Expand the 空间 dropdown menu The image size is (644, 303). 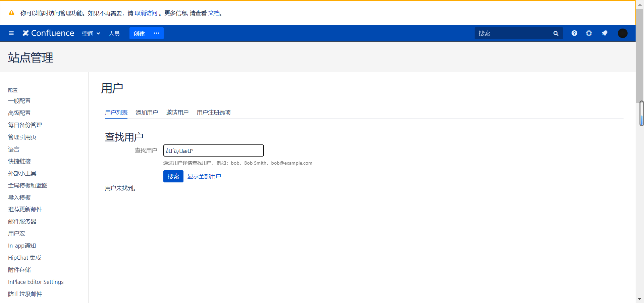91,33
